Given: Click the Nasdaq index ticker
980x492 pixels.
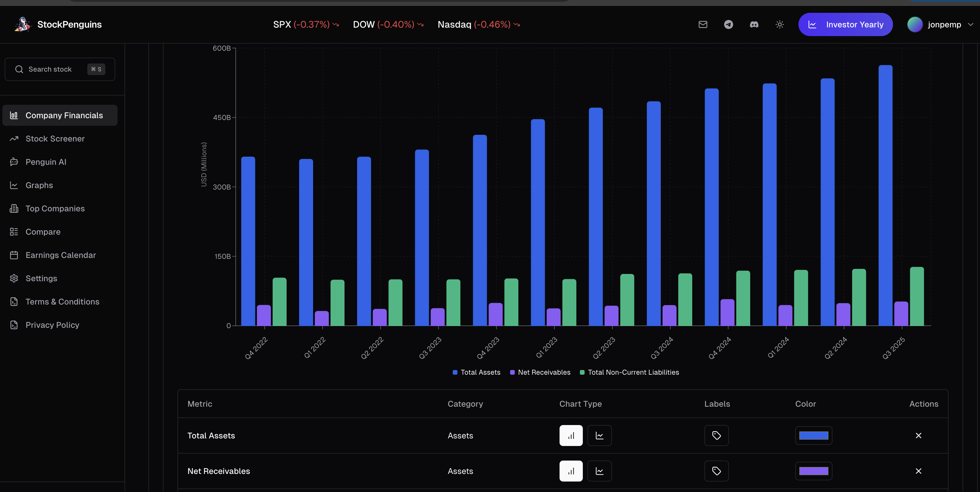Looking at the screenshot, I should coord(478,24).
